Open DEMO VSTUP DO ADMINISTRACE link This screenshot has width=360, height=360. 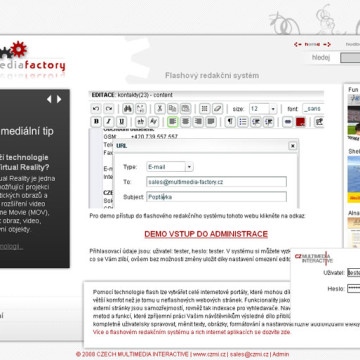click(206, 234)
